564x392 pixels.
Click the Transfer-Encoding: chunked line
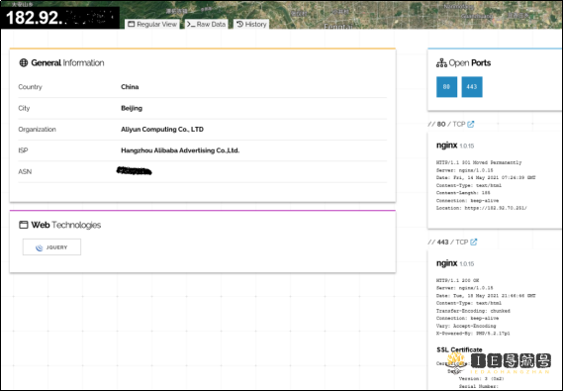pos(473,311)
